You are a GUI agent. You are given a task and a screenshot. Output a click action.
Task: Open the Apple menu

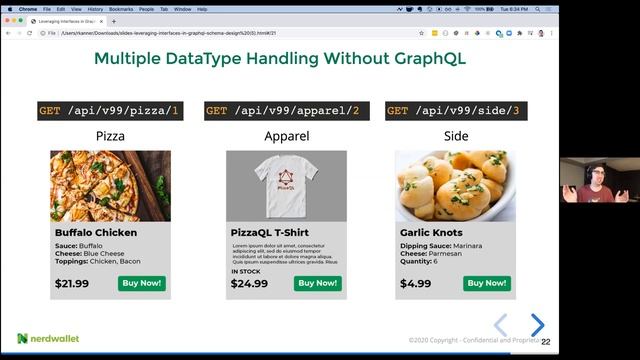[9, 9]
